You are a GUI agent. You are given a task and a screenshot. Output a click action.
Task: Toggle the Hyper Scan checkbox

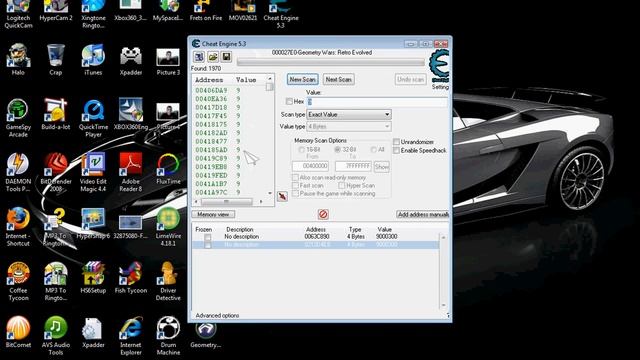pyautogui.click(x=342, y=185)
